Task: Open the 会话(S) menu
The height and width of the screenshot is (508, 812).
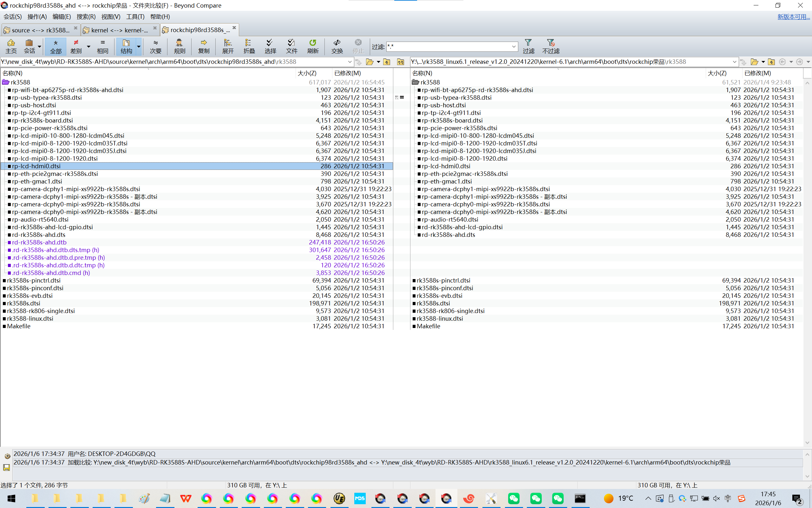Action: coord(13,17)
